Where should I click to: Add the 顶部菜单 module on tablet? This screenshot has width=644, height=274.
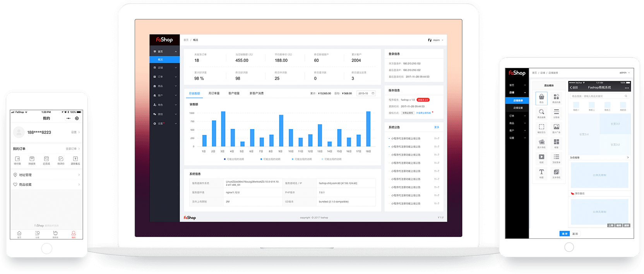coord(556,159)
